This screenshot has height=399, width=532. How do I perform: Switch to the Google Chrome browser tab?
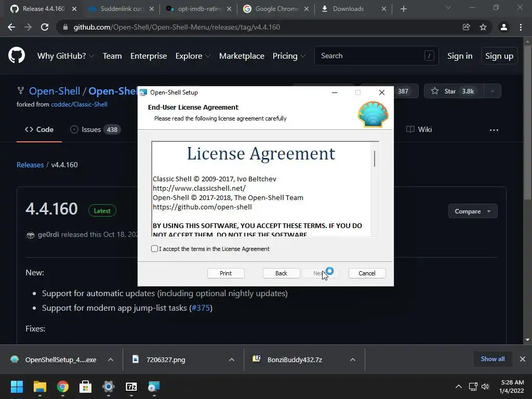point(276,9)
